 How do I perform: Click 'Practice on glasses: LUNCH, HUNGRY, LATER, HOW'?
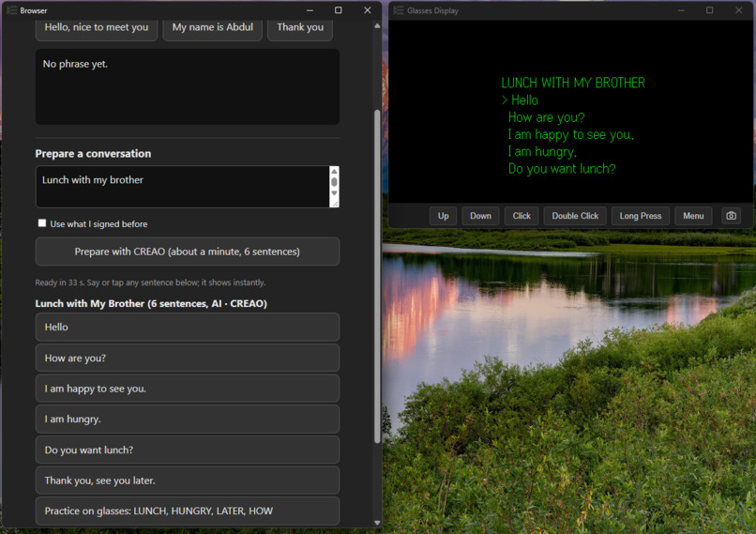tap(187, 511)
